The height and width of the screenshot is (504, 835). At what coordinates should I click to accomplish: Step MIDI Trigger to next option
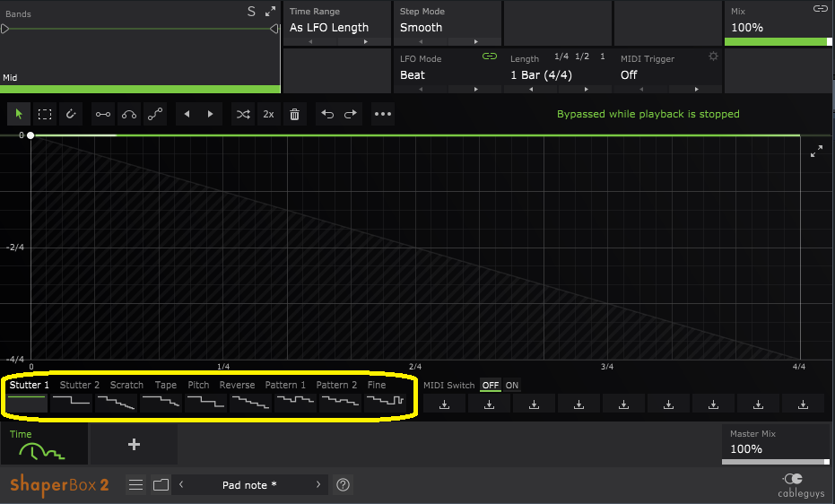click(x=696, y=90)
